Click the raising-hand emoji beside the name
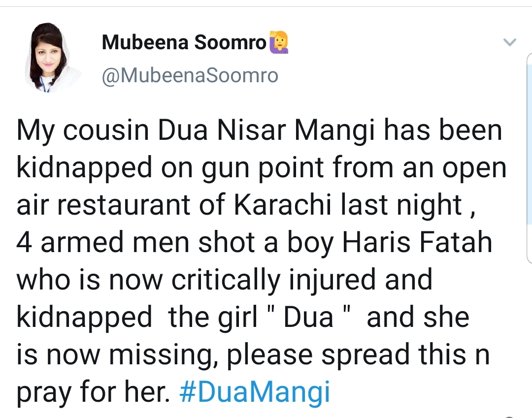 (278, 42)
